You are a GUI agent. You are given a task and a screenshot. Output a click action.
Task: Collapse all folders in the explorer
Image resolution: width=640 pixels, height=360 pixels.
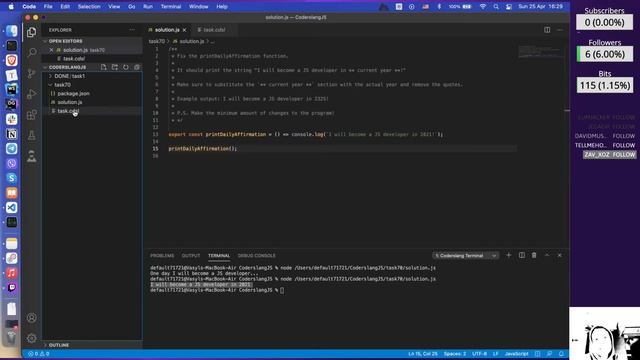[137, 67]
